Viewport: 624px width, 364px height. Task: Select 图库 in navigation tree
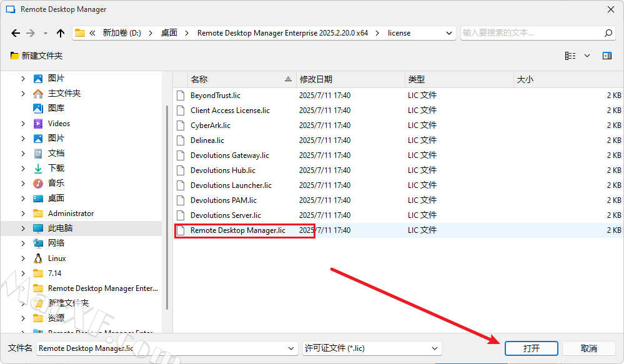point(56,108)
